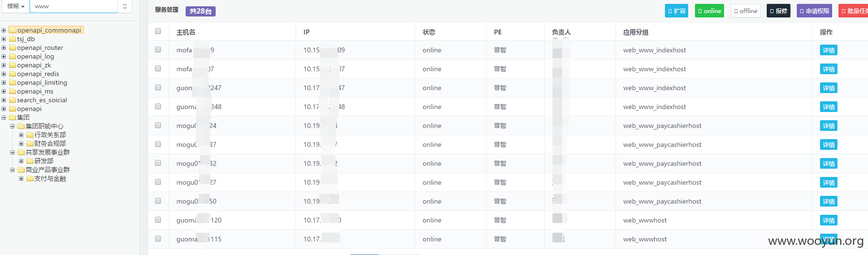Open the 模糊 search mode dropdown
Image resolution: width=868 pixels, height=255 pixels.
[x=16, y=6]
